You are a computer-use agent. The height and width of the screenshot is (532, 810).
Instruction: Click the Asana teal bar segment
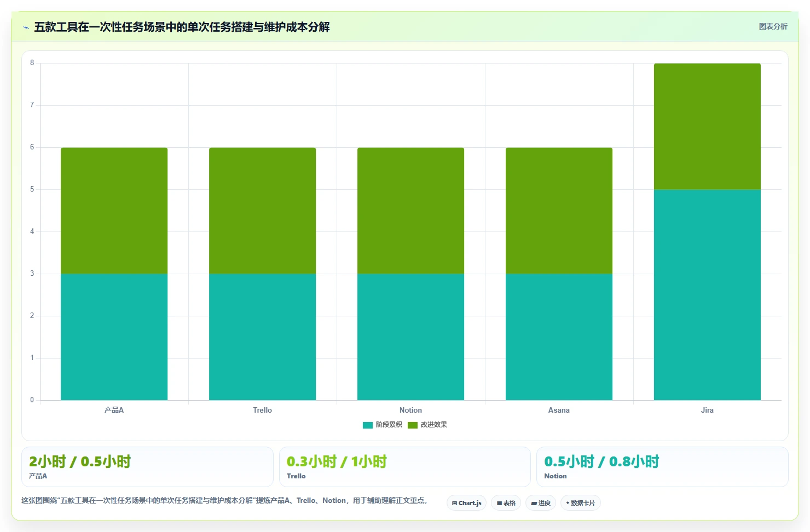[559, 337]
